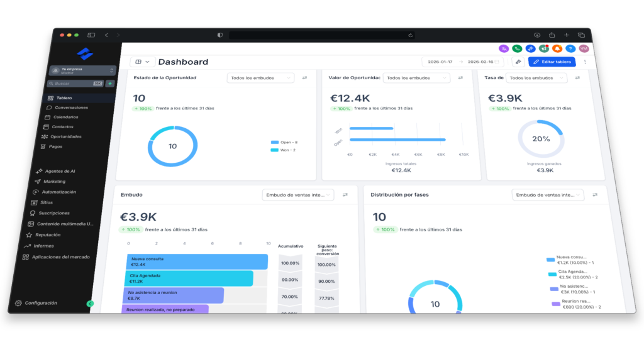Click the 20% donut chart in Tasa card
The image size is (644, 362).
click(x=541, y=138)
